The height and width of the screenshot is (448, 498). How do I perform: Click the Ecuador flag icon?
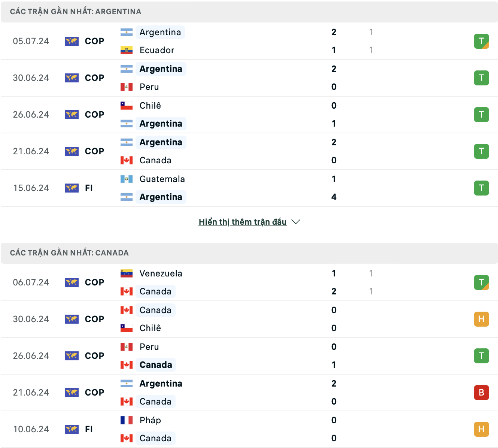pyautogui.click(x=127, y=50)
